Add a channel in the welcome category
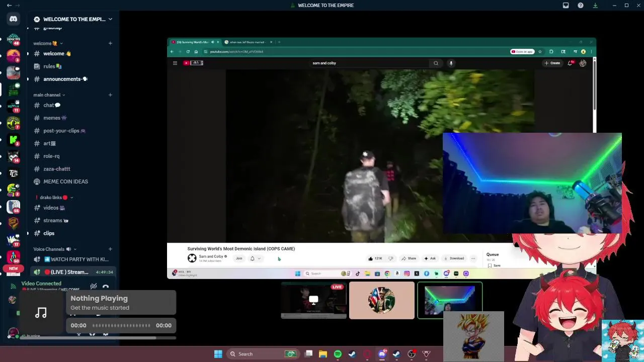Screen dimensions: 644x362 click(110, 43)
